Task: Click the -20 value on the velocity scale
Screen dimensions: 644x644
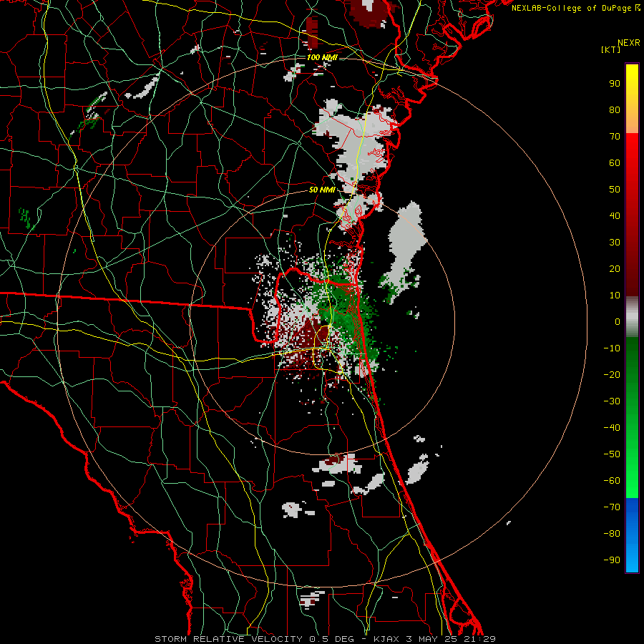Action: (x=612, y=375)
